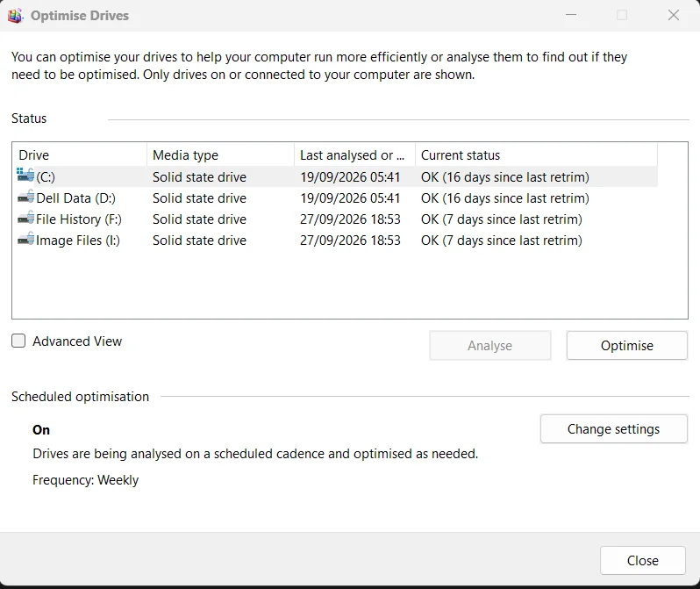Click 27/09/2026 18:53 date in File History row
This screenshot has width=700, height=589.
(x=350, y=219)
